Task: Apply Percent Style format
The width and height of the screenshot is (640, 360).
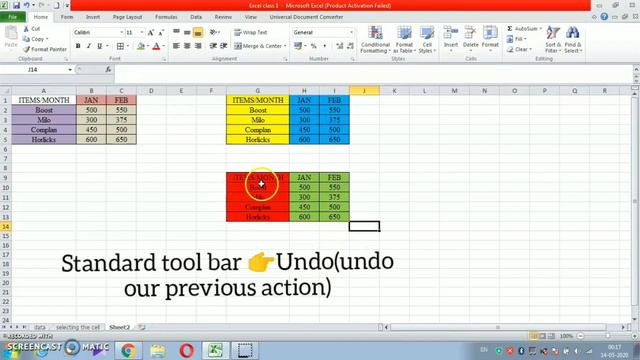Action: tap(313, 46)
